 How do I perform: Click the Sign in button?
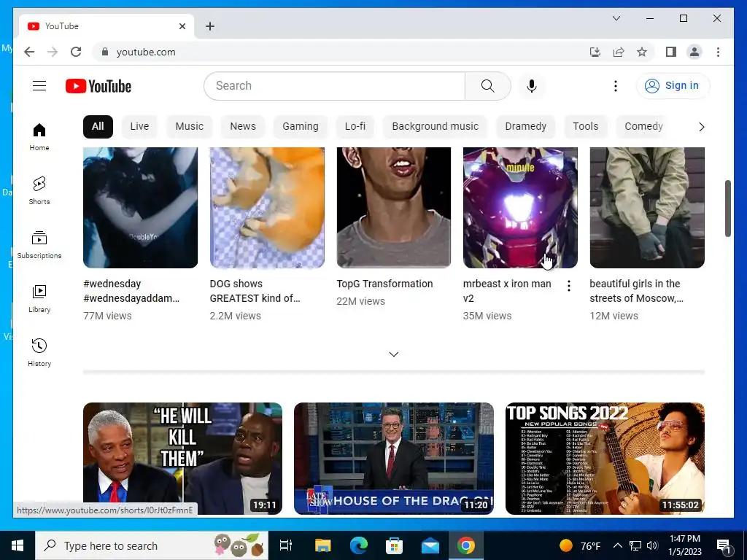[x=673, y=86]
